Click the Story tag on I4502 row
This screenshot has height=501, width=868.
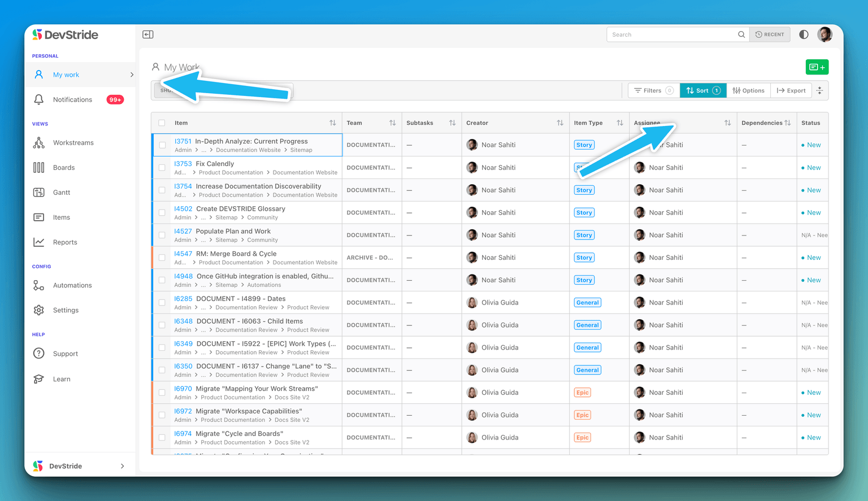584,212
